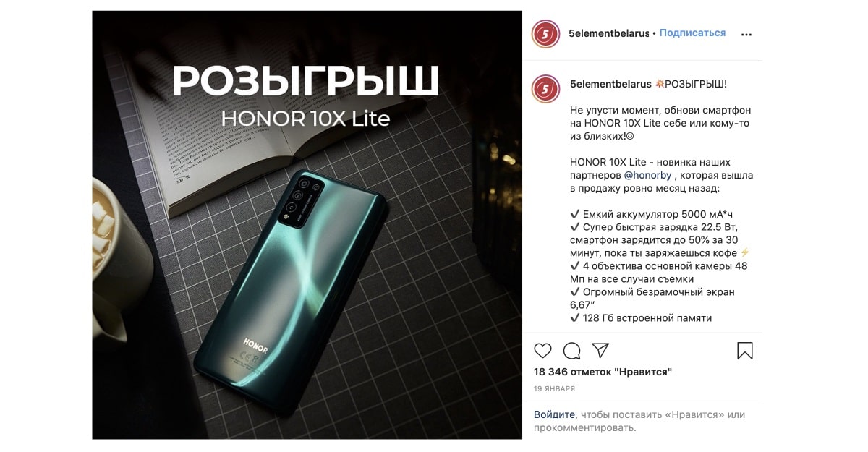
Task: Click the HONOR logo on the phone
Action: (255, 345)
